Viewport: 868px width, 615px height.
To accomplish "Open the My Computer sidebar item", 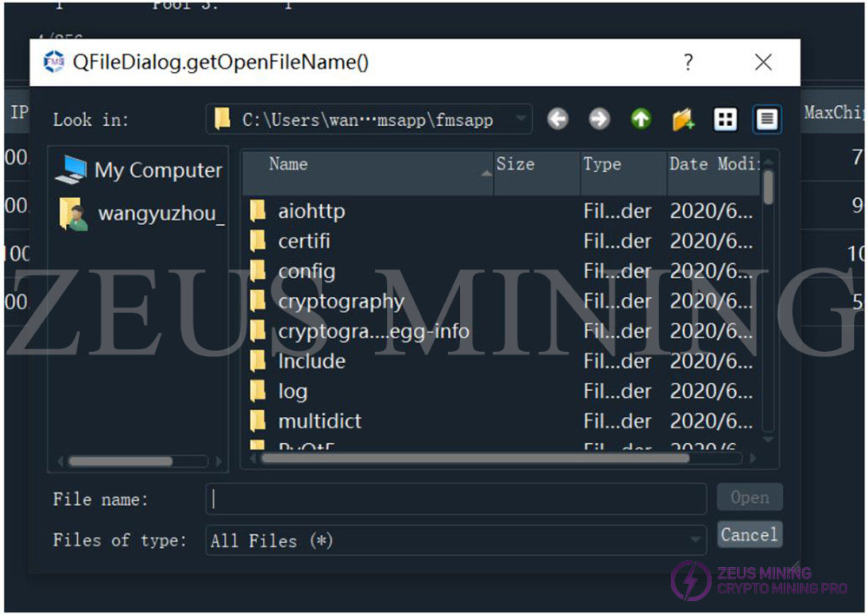I will click(x=139, y=170).
